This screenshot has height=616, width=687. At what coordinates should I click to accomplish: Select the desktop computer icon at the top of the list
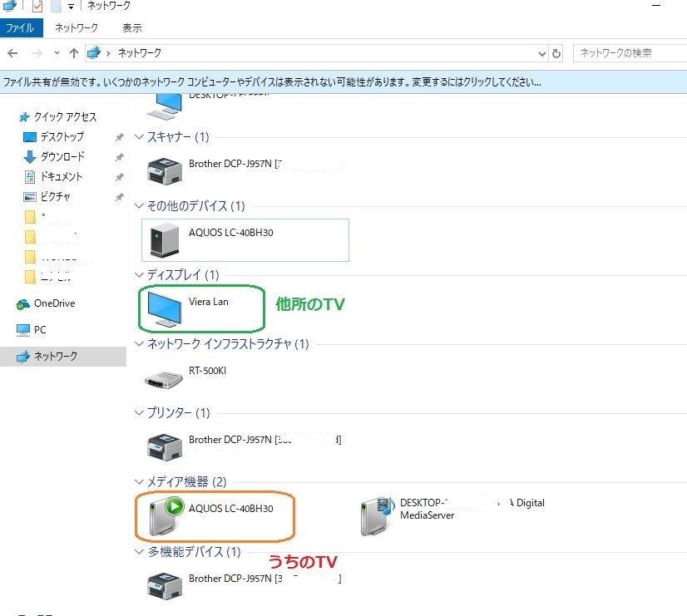pyautogui.click(x=165, y=106)
